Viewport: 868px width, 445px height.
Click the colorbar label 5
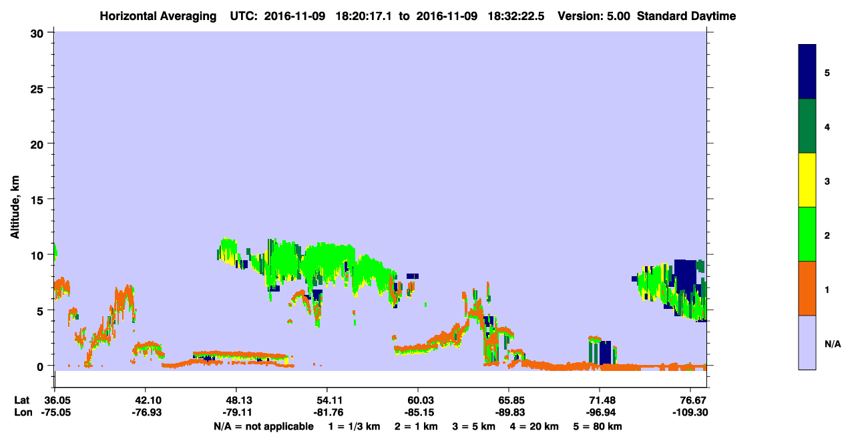coord(827,73)
